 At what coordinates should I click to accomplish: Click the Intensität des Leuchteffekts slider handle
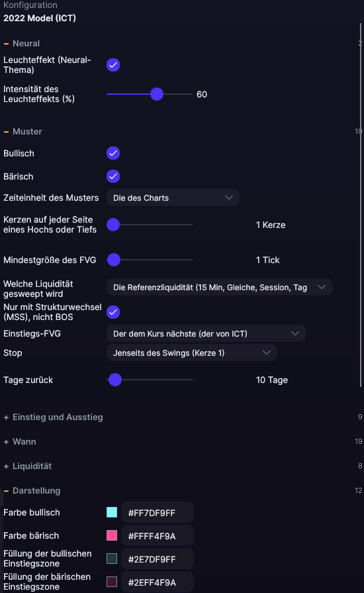[157, 94]
